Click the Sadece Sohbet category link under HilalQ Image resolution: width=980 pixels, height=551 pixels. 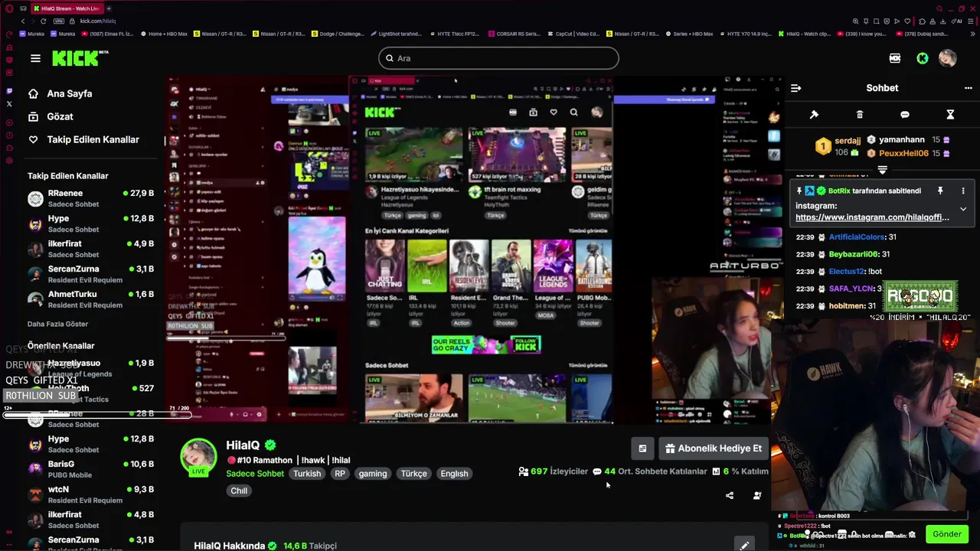[x=255, y=474]
